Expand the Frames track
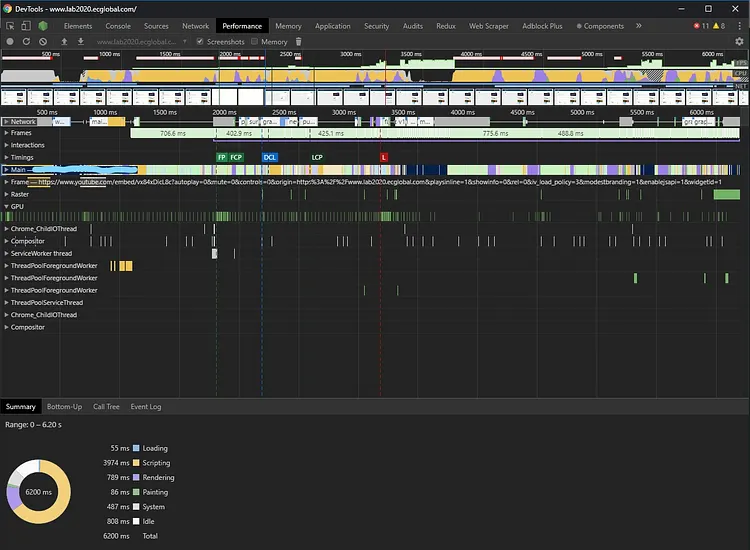Screen dimensions: 750x550 tap(6, 133)
